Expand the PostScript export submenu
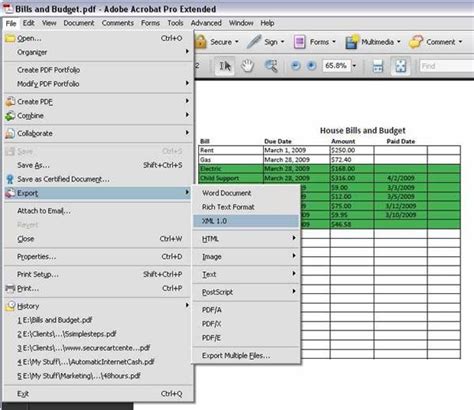This screenshot has height=410, width=474. pos(246,292)
